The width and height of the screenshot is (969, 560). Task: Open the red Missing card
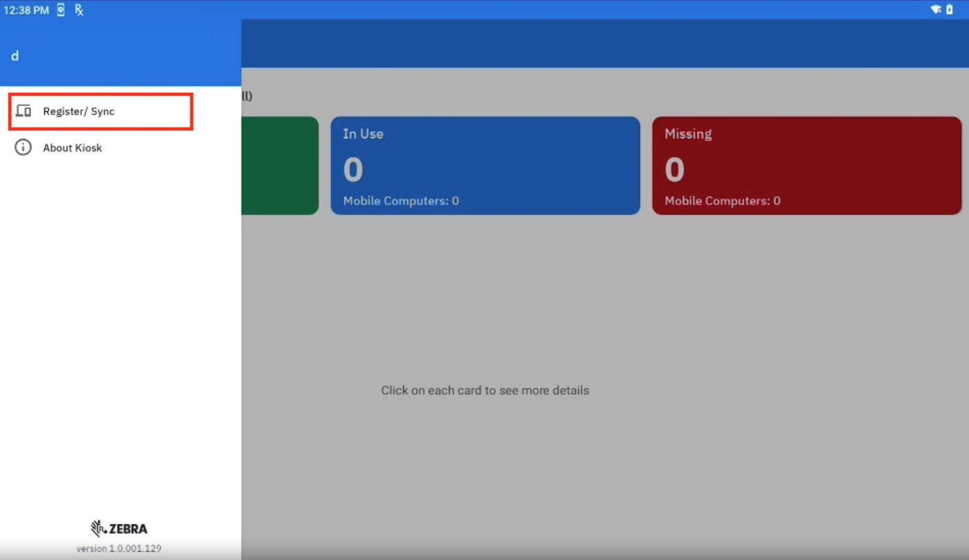[x=807, y=165]
